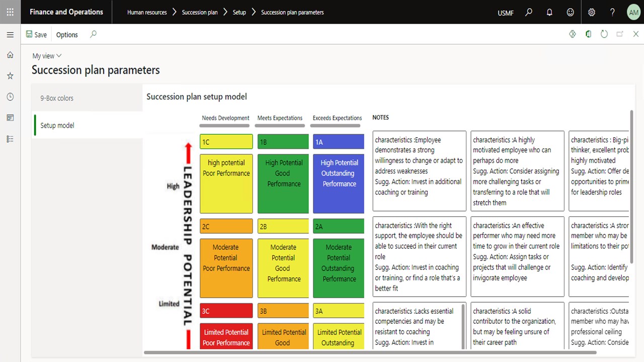The image size is (644, 362).
Task: Edit note starting 'Employee demonstrates a strong'
Action: point(419,171)
